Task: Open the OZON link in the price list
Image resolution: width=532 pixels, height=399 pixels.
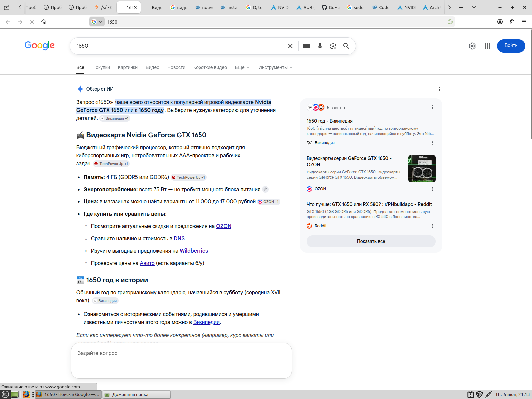Action: click(224, 226)
